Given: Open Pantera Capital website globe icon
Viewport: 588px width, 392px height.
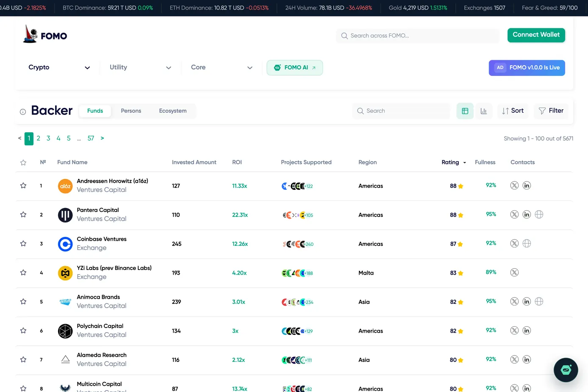Looking at the screenshot, I should pos(539,214).
